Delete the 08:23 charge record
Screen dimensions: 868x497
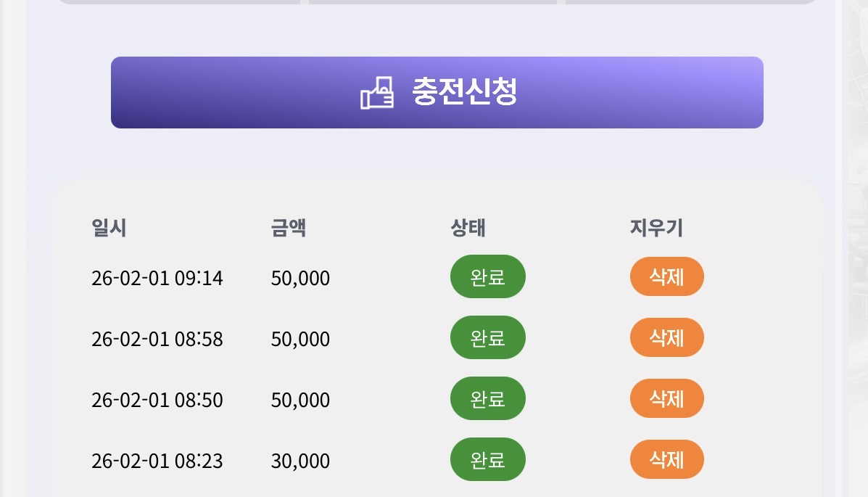click(666, 459)
